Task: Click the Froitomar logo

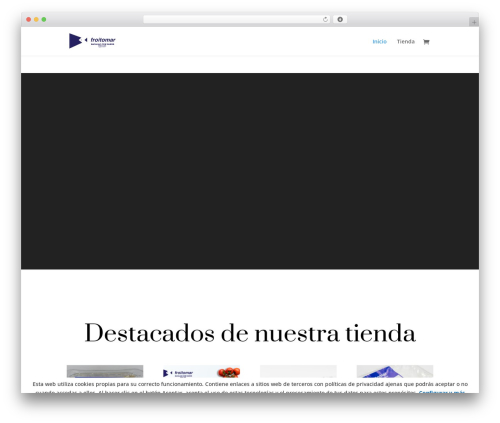Action: 92,41
